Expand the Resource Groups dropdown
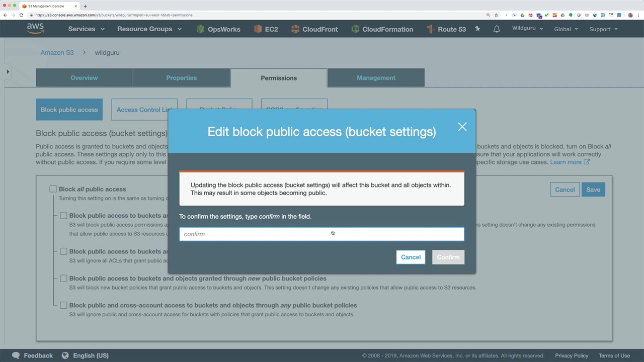The height and width of the screenshot is (362, 644). 149,29
